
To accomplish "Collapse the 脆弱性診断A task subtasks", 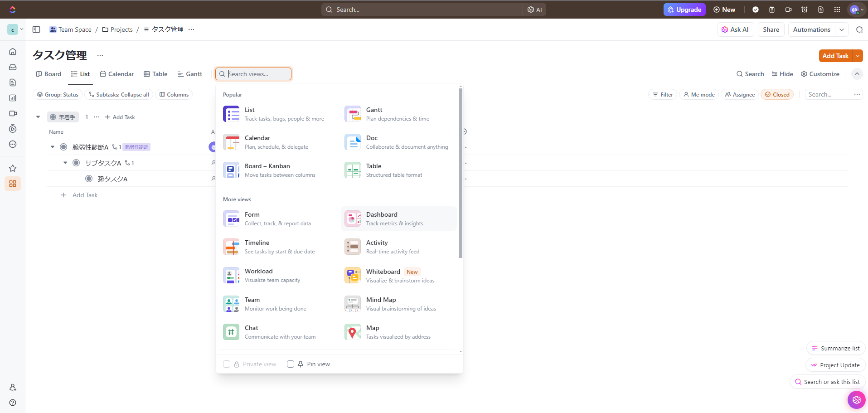I will 53,147.
